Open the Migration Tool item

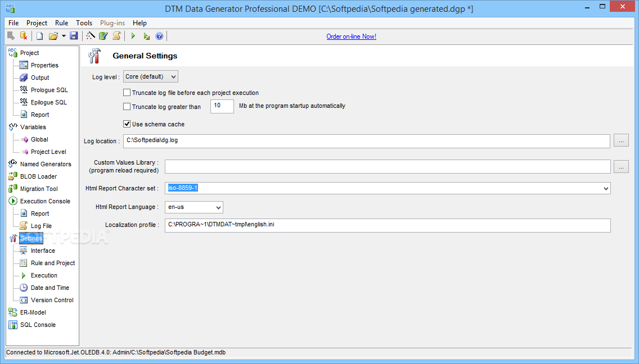39,189
